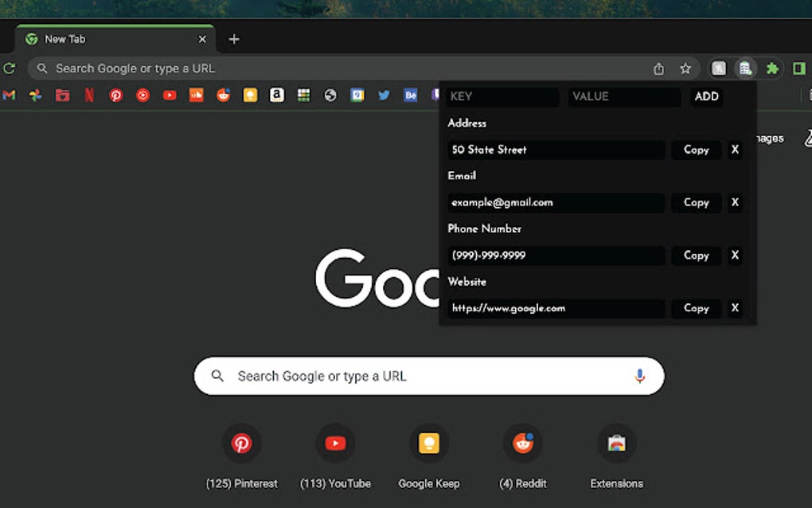Viewport: 812px width, 508px height.
Task: Open the (125) Pinterest shortcut
Action: click(x=241, y=457)
